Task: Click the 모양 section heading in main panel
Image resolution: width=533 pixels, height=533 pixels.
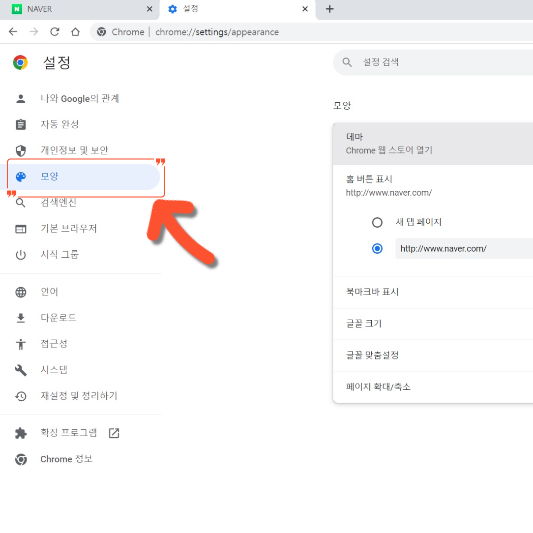Action: (342, 105)
